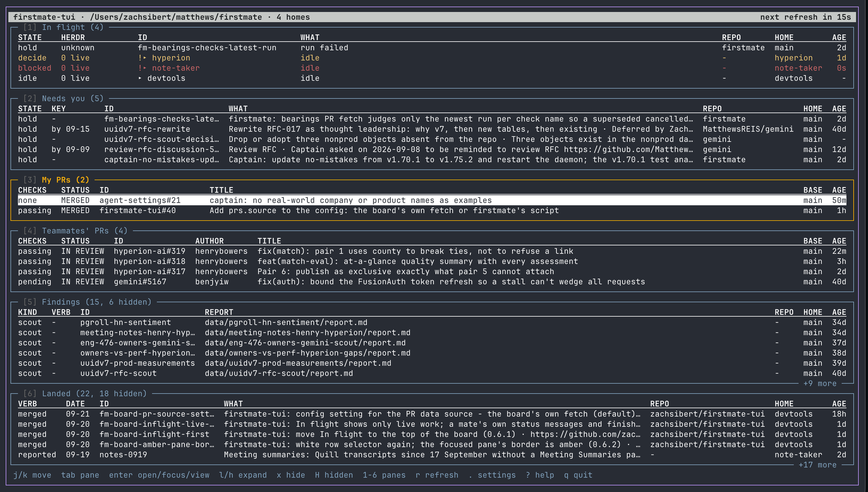
Task: Select the 'blocked' state of note-taker
Action: pyautogui.click(x=35, y=68)
